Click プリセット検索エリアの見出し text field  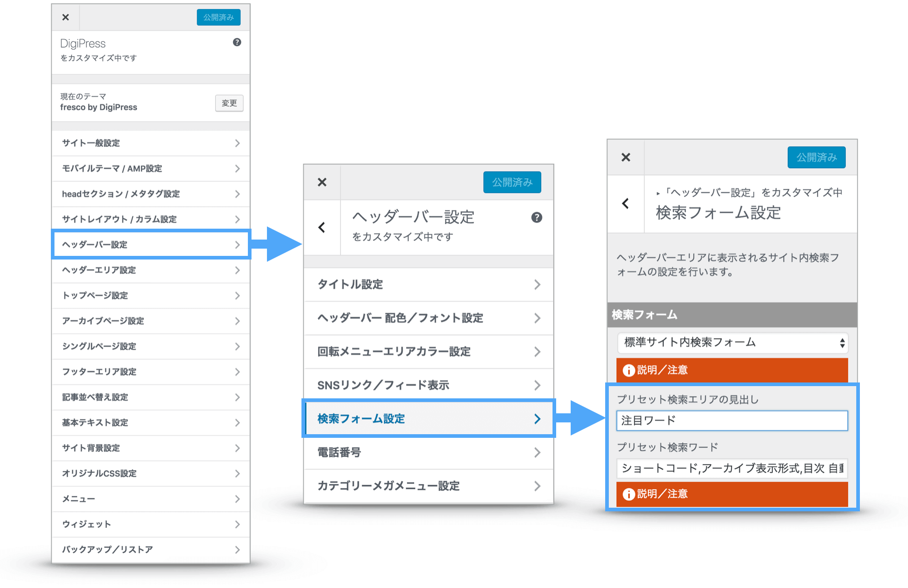[731, 421]
